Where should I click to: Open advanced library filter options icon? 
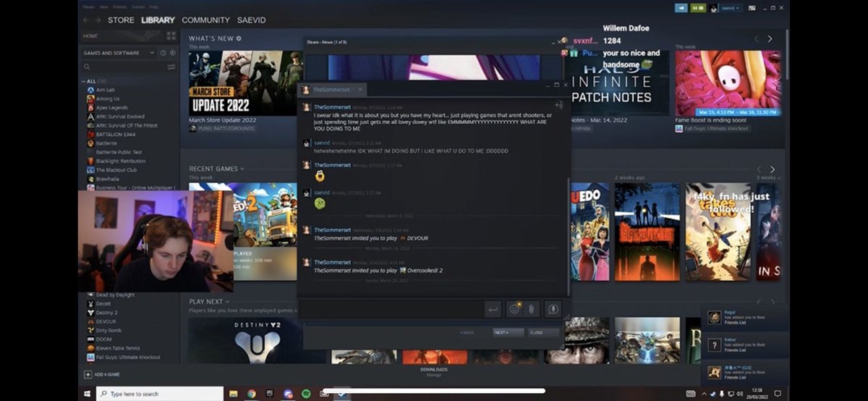(171, 67)
